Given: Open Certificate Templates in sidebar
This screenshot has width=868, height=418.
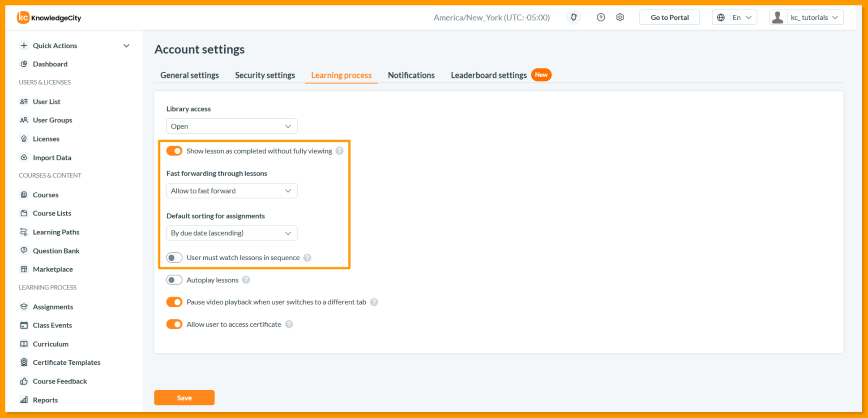Looking at the screenshot, I should (x=66, y=362).
